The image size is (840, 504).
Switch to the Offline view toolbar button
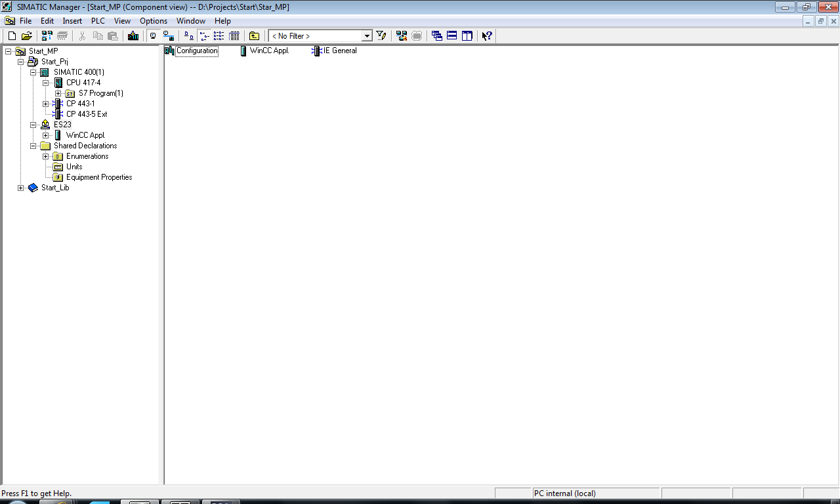[x=153, y=36]
